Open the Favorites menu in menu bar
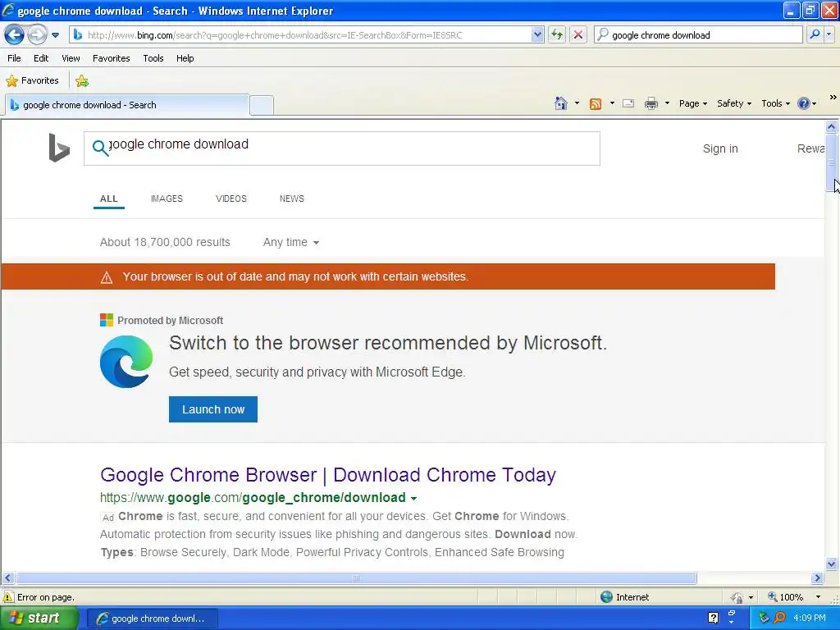 (x=111, y=58)
